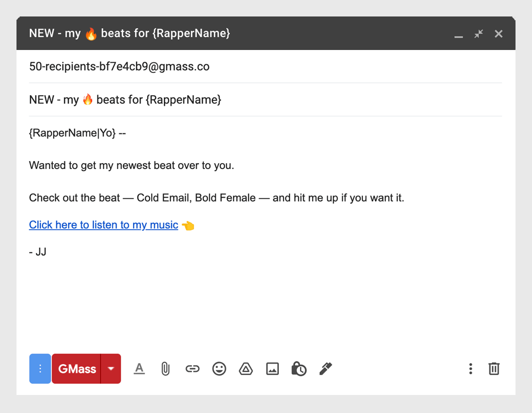Discard draft with trash icon

pos(494,368)
